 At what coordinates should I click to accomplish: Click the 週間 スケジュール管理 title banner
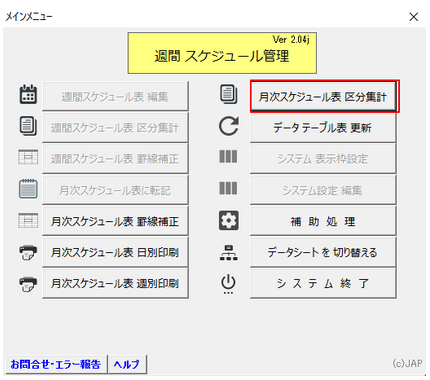pyautogui.click(x=222, y=53)
